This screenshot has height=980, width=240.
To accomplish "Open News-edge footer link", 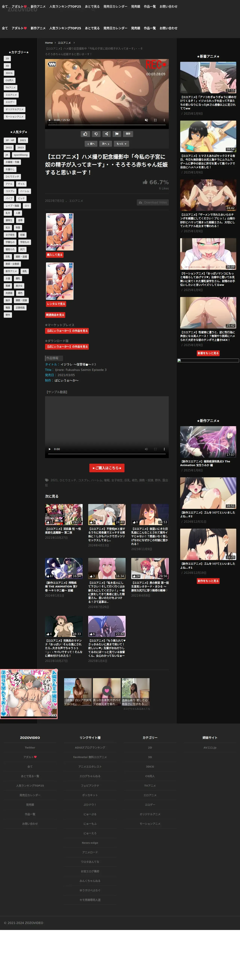I will tap(90, 843).
